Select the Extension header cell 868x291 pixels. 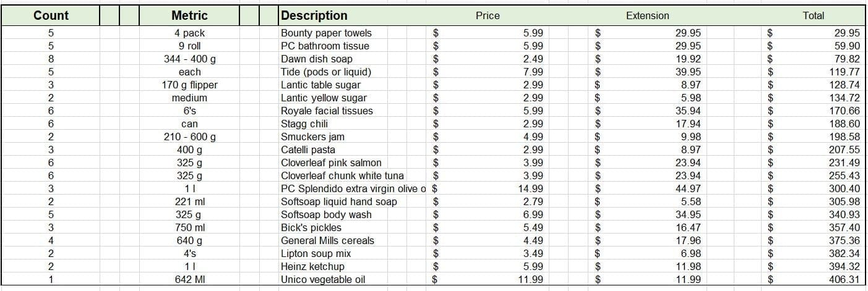(647, 15)
